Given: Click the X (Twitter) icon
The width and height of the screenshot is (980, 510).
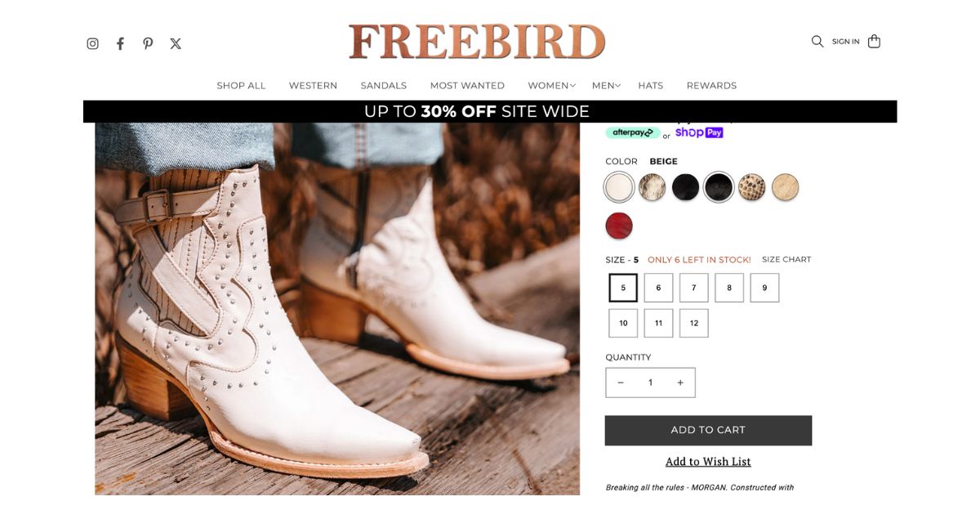Looking at the screenshot, I should pos(176,43).
